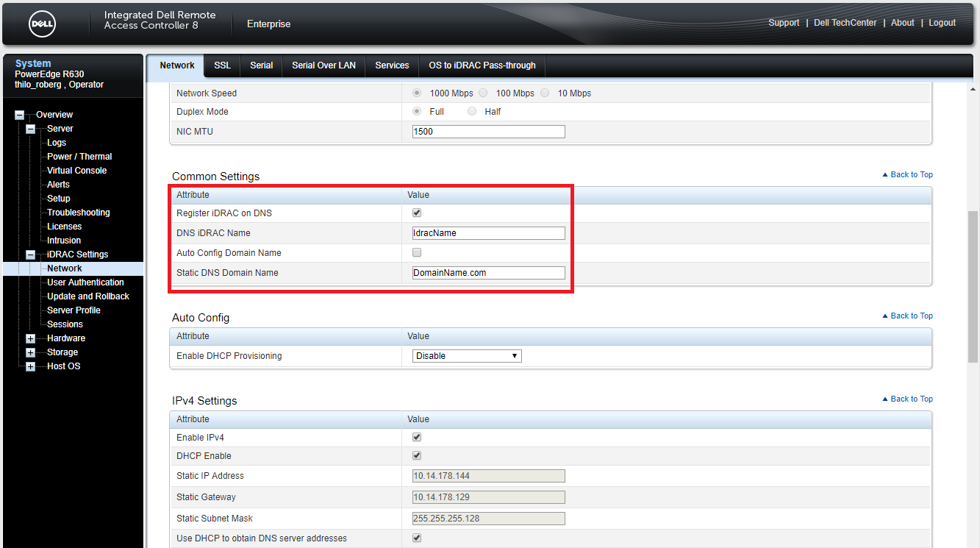Open Virtual Console page

(76, 171)
